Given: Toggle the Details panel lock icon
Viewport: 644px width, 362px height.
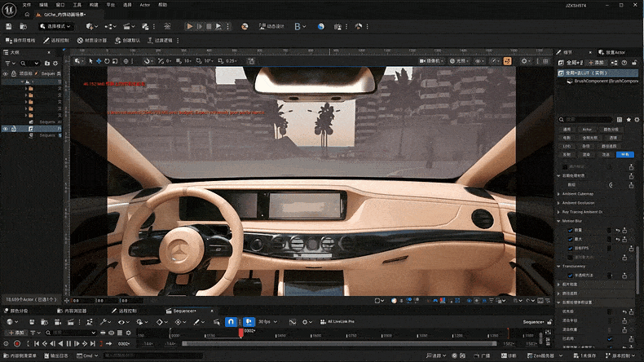Looking at the screenshot, I should pos(634,63).
